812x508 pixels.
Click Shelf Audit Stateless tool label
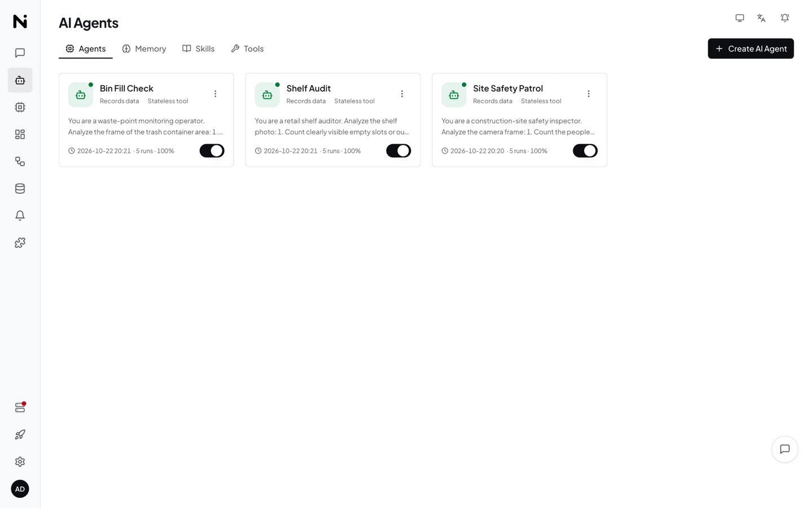pyautogui.click(x=354, y=101)
